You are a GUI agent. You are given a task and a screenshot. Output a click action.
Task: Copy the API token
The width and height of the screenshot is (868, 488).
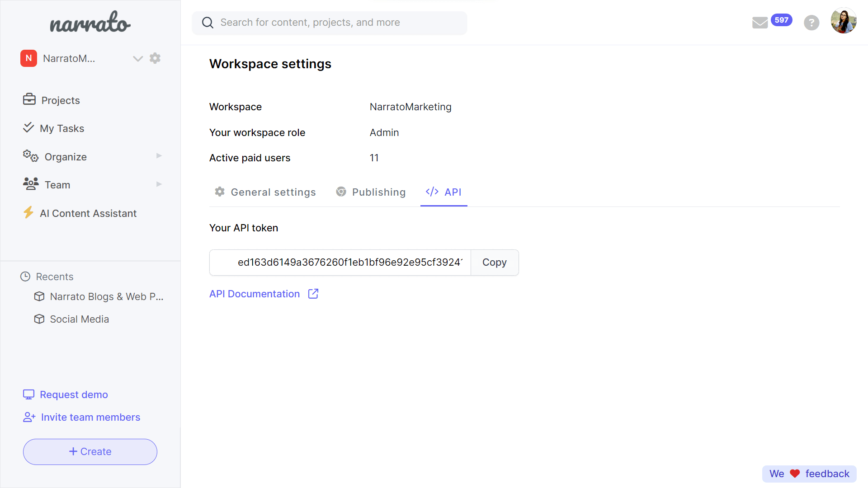tap(495, 263)
